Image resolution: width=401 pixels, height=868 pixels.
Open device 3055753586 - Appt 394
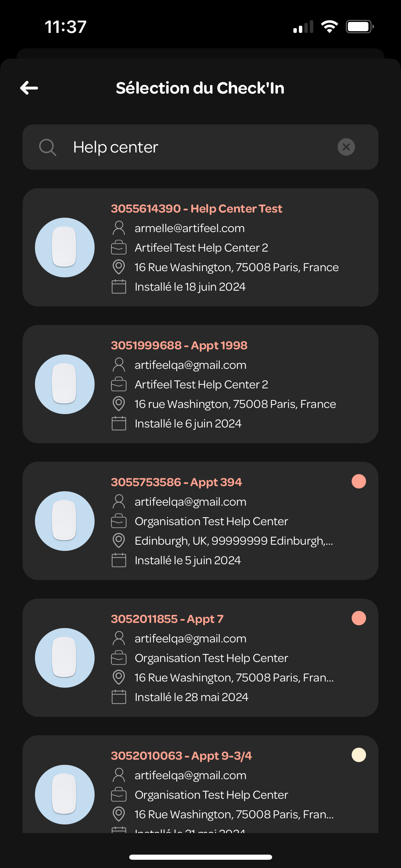click(x=200, y=521)
